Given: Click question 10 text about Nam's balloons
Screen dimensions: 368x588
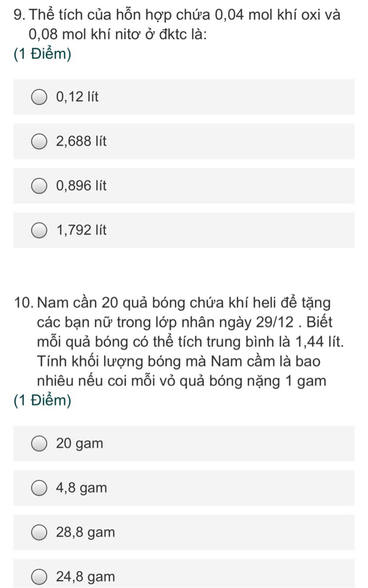Looking at the screenshot, I should tap(179, 342).
